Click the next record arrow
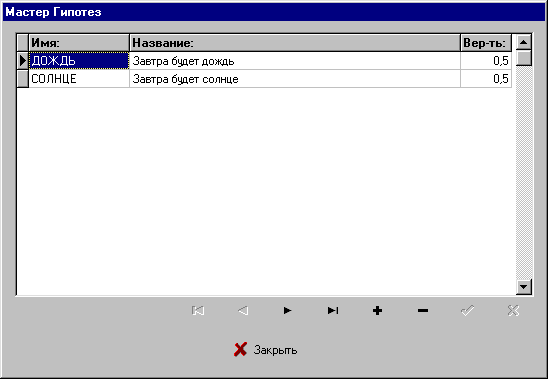 288,310
